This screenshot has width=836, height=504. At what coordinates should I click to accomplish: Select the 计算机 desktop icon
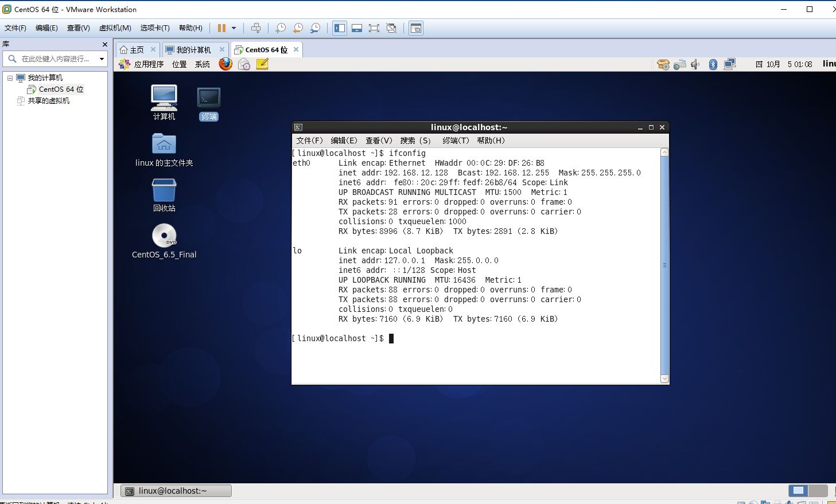tap(164, 102)
